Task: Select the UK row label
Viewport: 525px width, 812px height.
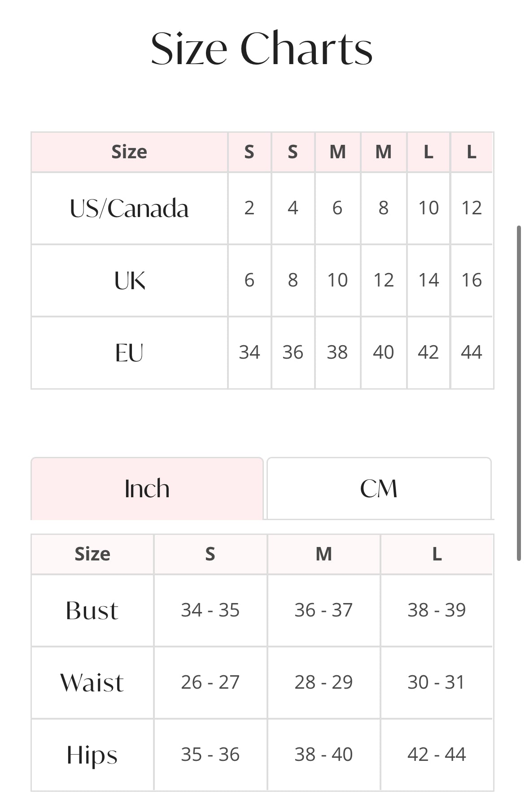Action: 129,281
